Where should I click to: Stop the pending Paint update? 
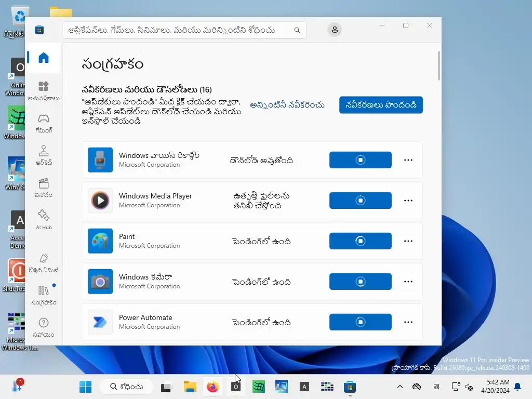[361, 241]
